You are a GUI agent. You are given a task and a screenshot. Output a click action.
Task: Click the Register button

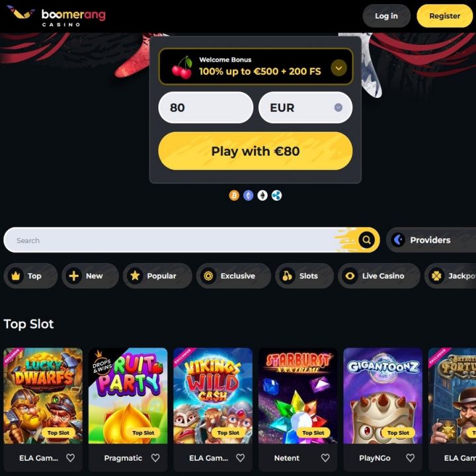click(444, 16)
